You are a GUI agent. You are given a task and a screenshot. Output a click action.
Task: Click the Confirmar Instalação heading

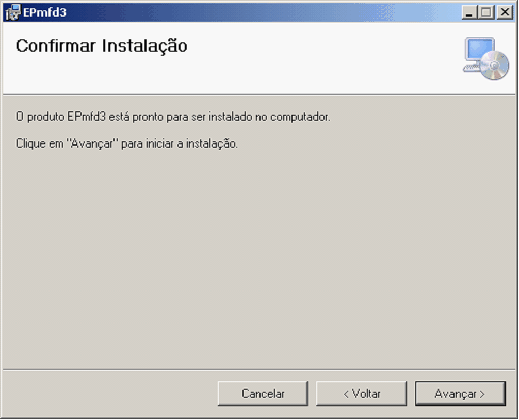coord(101,46)
